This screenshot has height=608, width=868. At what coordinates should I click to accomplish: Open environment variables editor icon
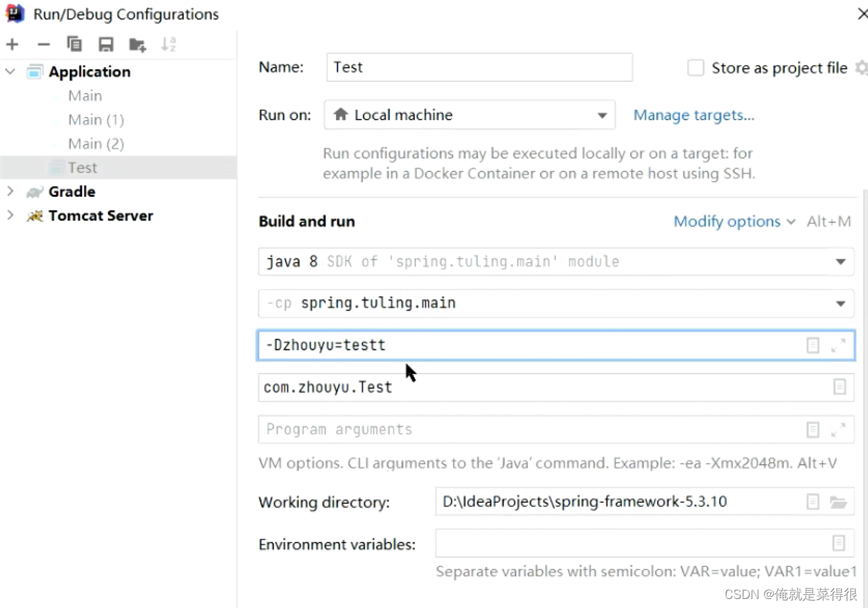click(x=839, y=543)
